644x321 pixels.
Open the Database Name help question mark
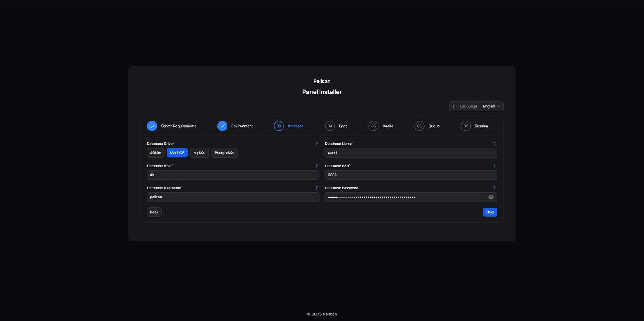[494, 144]
